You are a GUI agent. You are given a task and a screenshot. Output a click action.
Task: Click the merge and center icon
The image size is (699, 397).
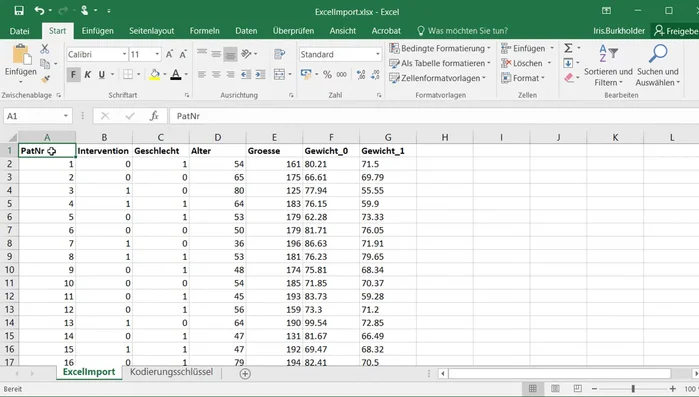click(x=280, y=74)
